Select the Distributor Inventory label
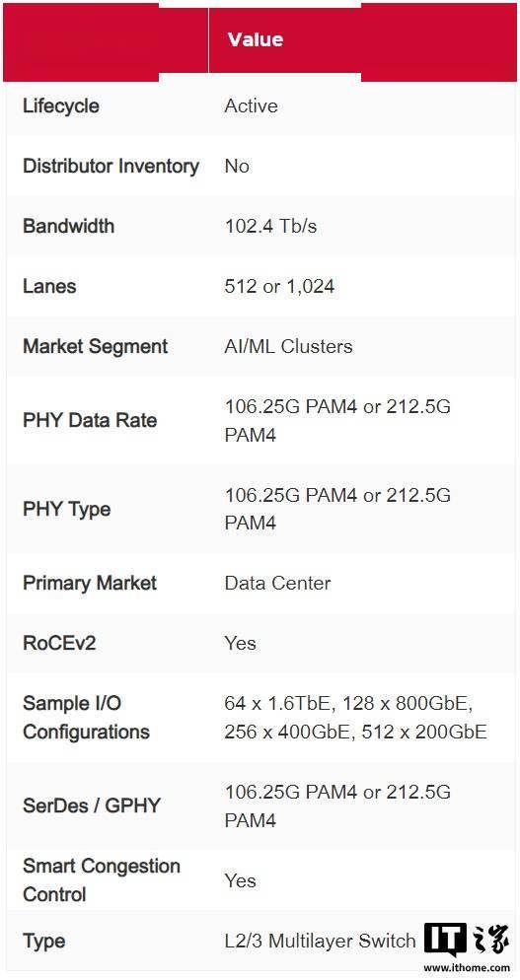The image size is (520, 980). (111, 166)
